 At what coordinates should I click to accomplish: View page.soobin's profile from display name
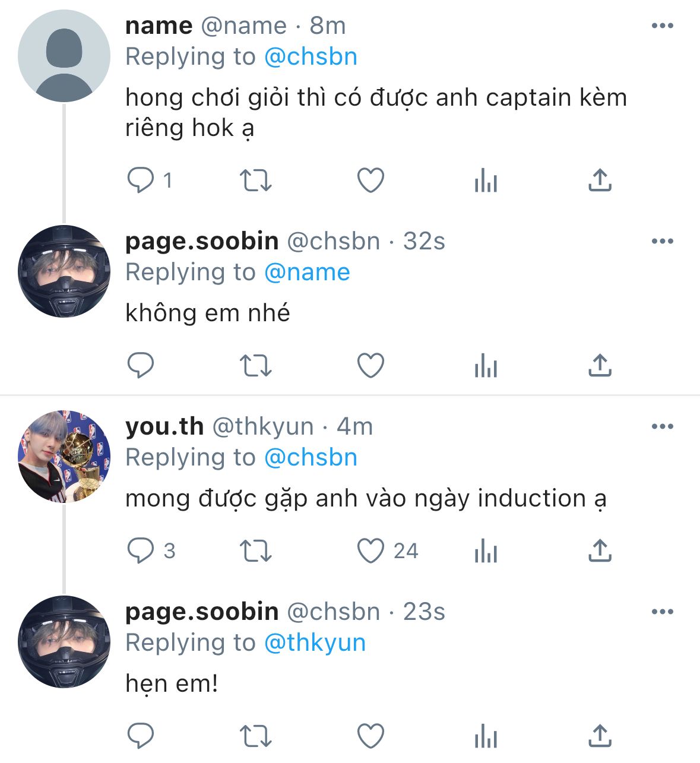coord(202,241)
